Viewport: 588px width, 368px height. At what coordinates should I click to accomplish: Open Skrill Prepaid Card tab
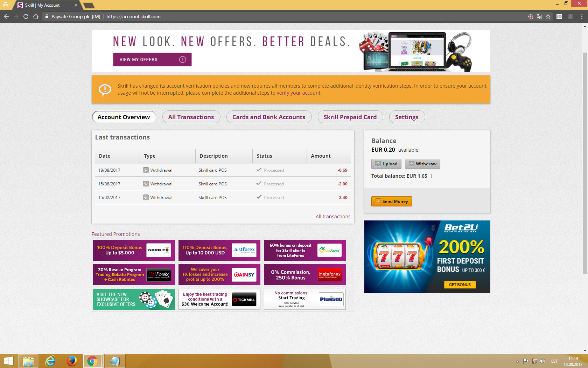pos(350,117)
